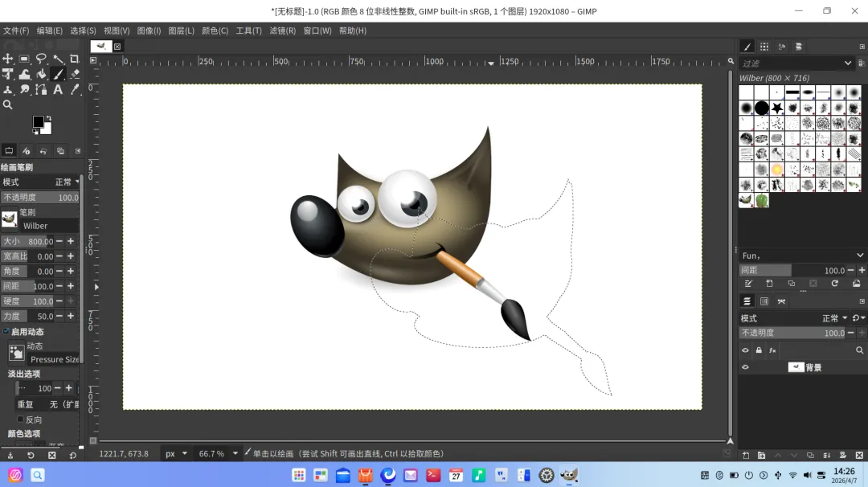The width and height of the screenshot is (868, 487).
Task: Click the layer lock header icon
Action: tap(759, 350)
